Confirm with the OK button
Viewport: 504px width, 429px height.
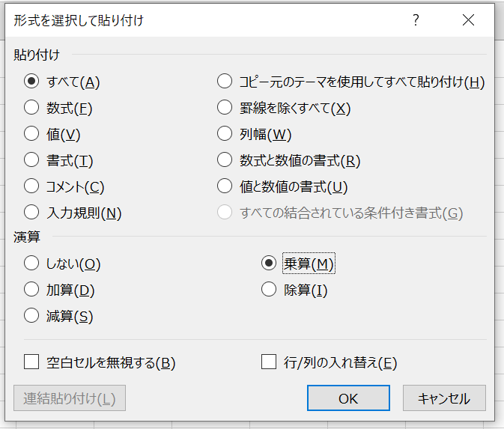tap(348, 398)
